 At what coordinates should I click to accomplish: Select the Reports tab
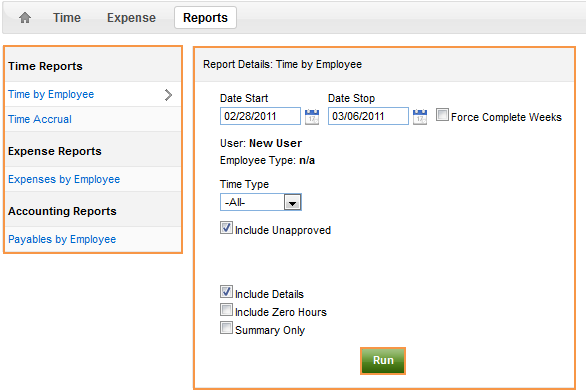[205, 18]
